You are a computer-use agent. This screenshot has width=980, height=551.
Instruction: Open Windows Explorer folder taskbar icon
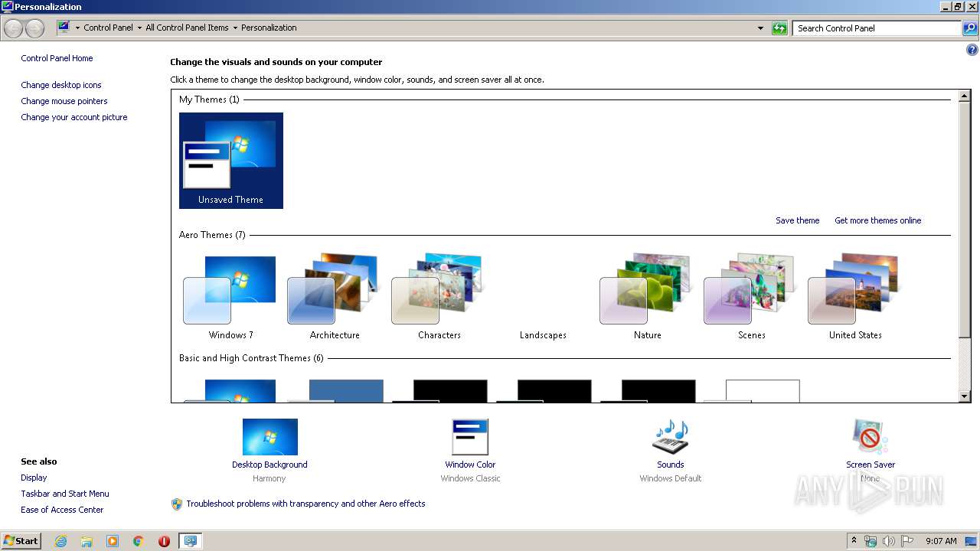click(x=87, y=541)
